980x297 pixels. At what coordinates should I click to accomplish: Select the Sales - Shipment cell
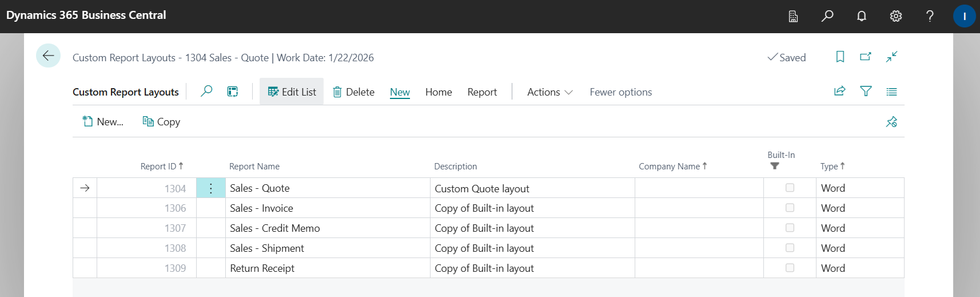click(x=328, y=248)
